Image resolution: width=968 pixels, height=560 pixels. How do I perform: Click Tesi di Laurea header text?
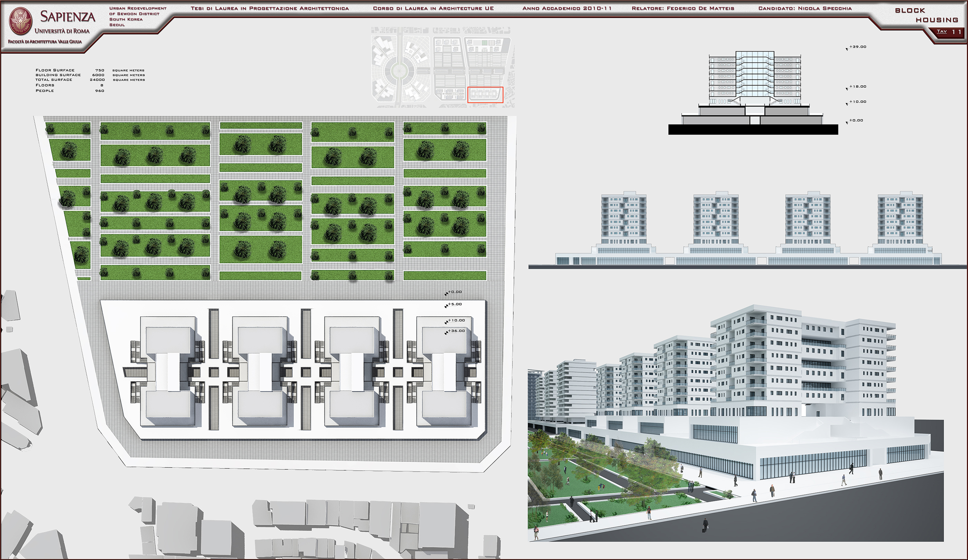click(x=270, y=8)
